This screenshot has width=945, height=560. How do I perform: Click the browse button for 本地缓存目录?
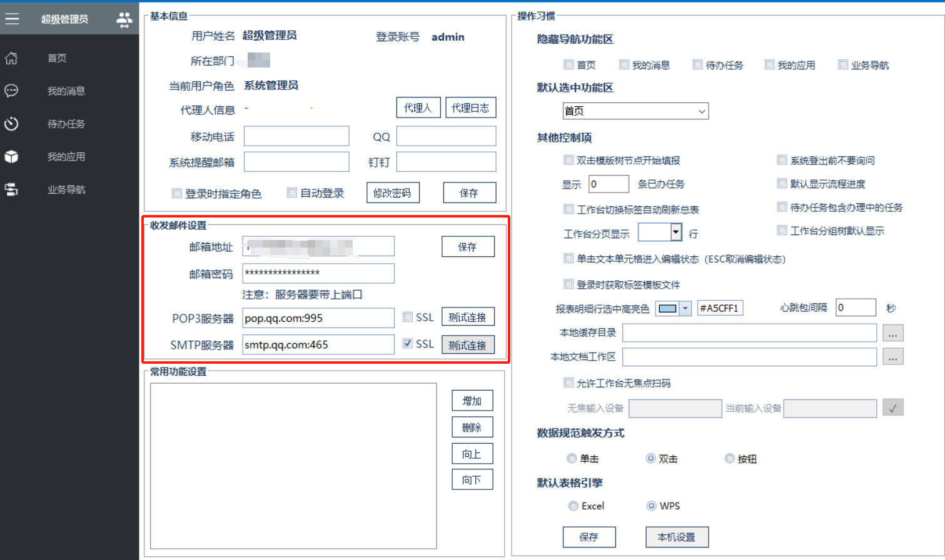pyautogui.click(x=892, y=333)
